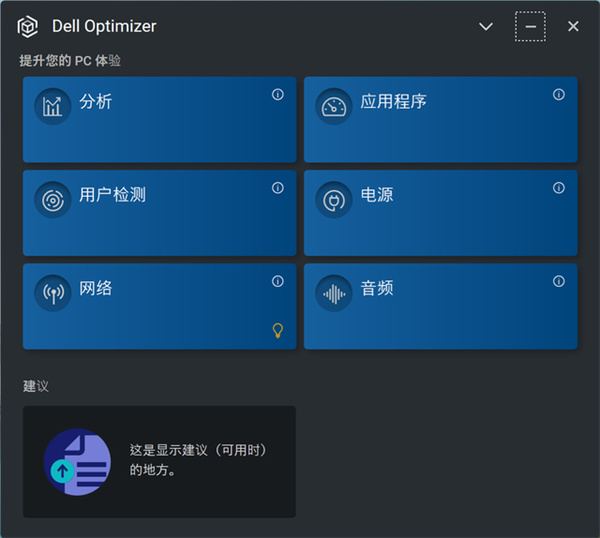Click the 用户检测 radar icon
The image size is (600, 538).
point(52,199)
